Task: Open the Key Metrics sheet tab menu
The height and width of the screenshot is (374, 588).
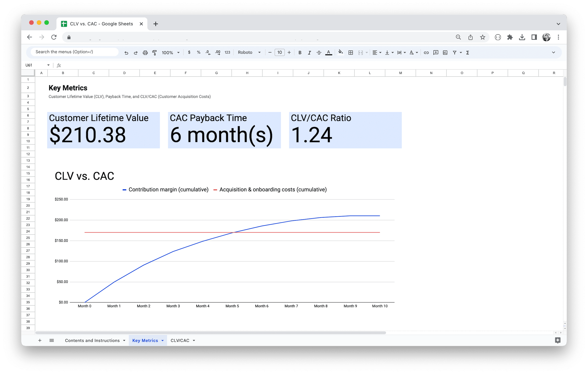Action: click(163, 340)
